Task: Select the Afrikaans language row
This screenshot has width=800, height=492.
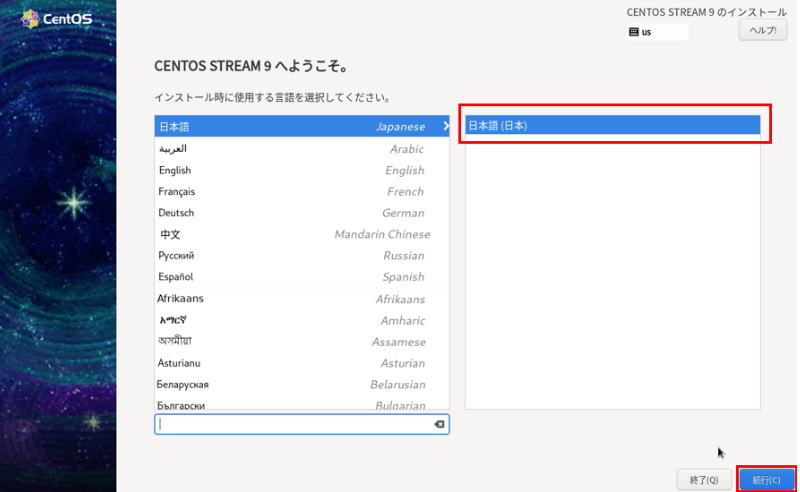Action: (302, 299)
